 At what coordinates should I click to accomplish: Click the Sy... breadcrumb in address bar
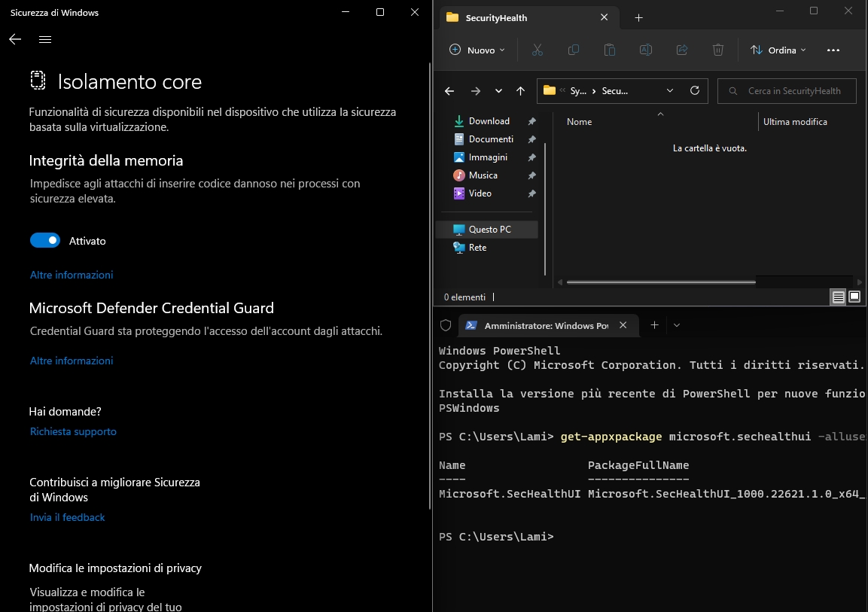point(578,91)
